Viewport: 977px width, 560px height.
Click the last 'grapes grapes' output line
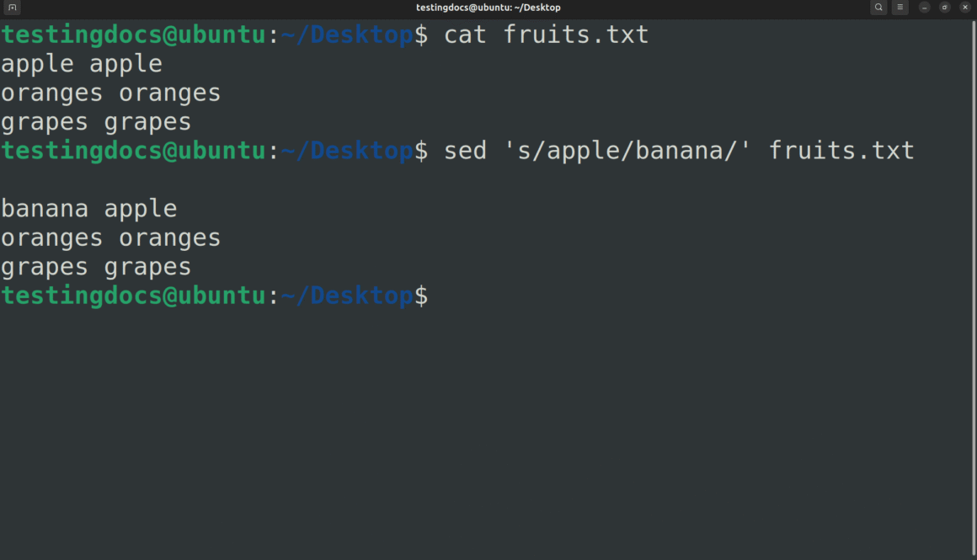[x=96, y=267]
